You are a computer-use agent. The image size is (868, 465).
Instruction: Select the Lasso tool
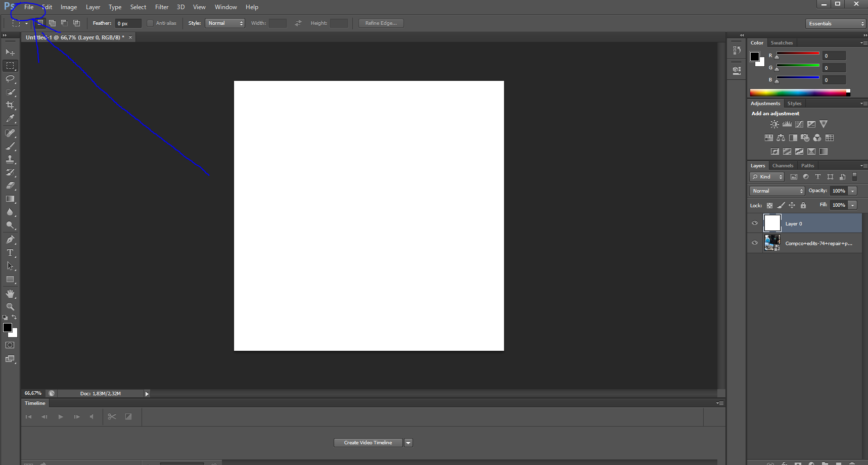click(x=10, y=79)
